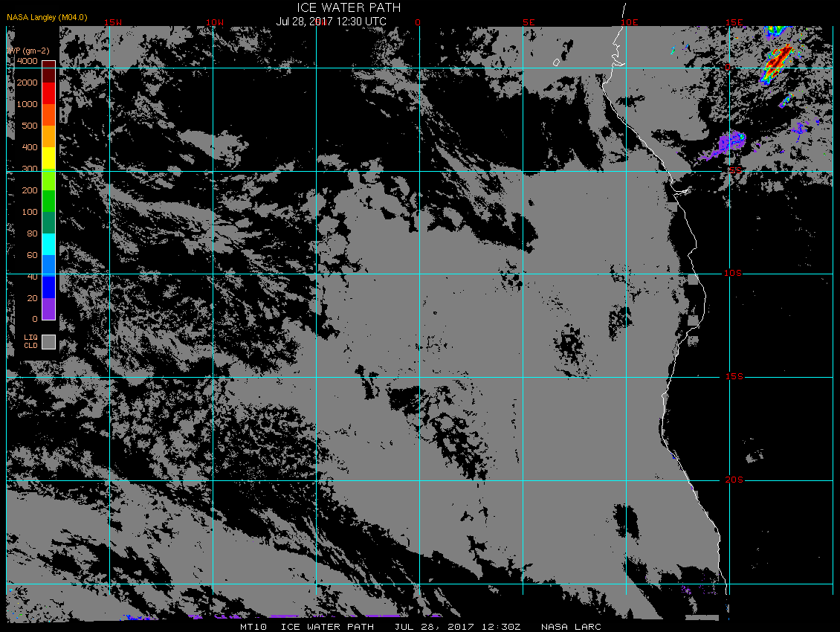This screenshot has height=632, width=840.
Task: Click the "JUL 28, 2017 12:30Z" footer text
Action: [457, 627]
